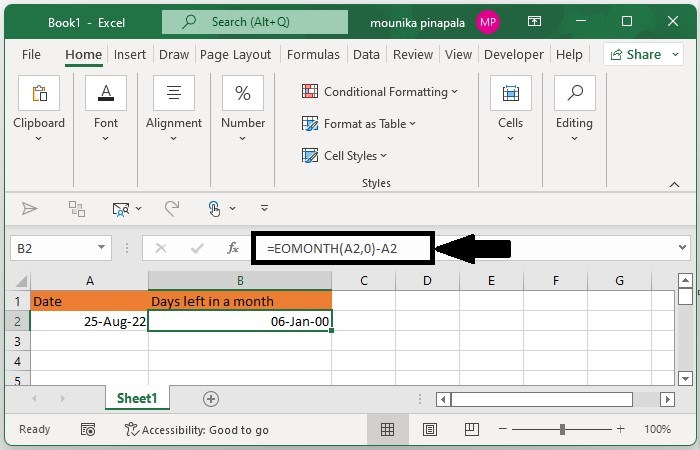Viewport: 700px width, 450px height.
Task: Click the Cancel X icon in formula bar
Action: tap(161, 248)
